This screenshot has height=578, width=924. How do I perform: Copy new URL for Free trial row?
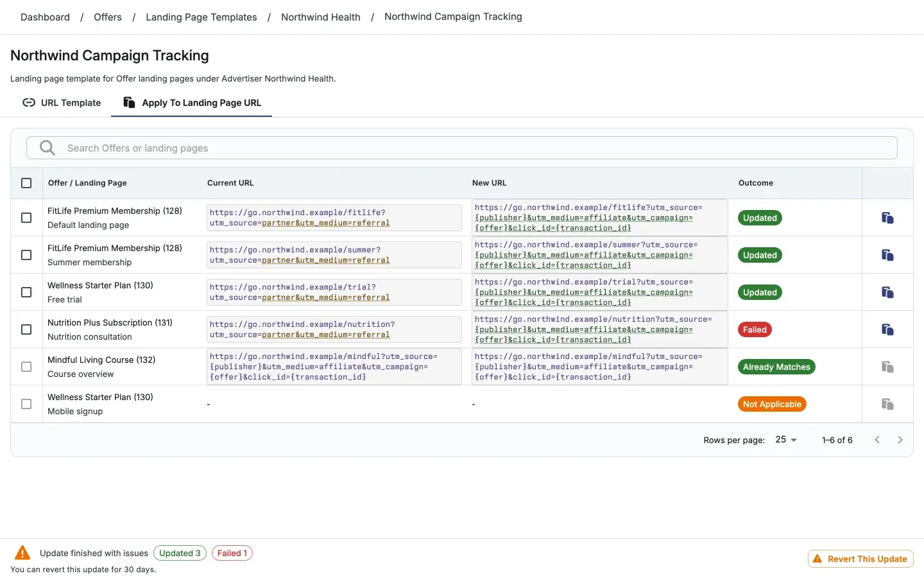click(x=887, y=292)
